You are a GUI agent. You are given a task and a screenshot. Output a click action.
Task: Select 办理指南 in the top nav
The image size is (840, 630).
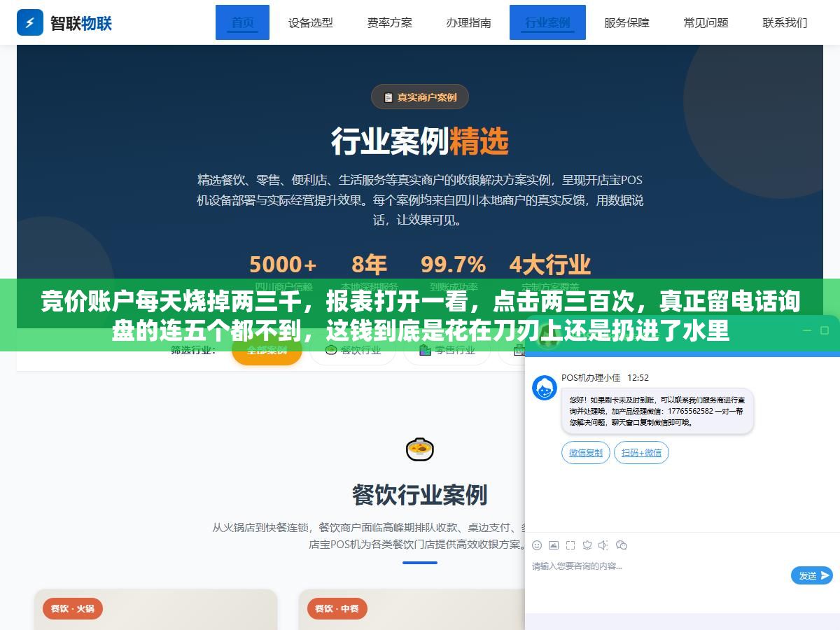469,22
